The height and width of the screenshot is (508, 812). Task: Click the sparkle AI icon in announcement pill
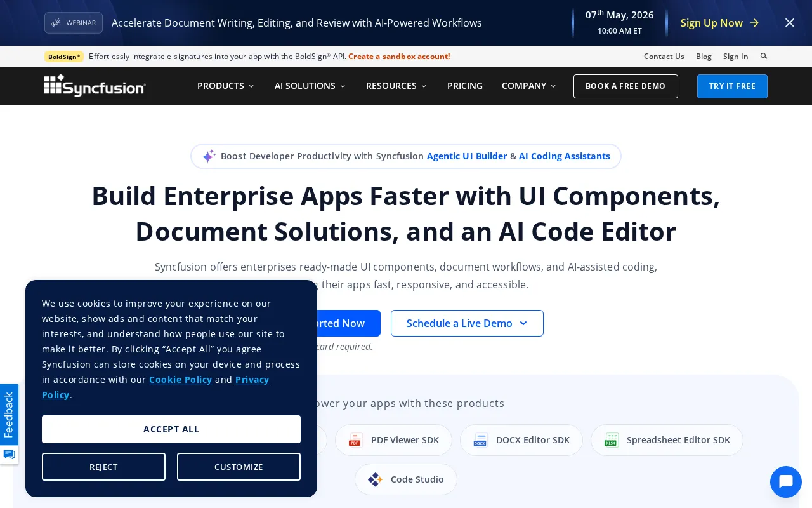(x=209, y=156)
